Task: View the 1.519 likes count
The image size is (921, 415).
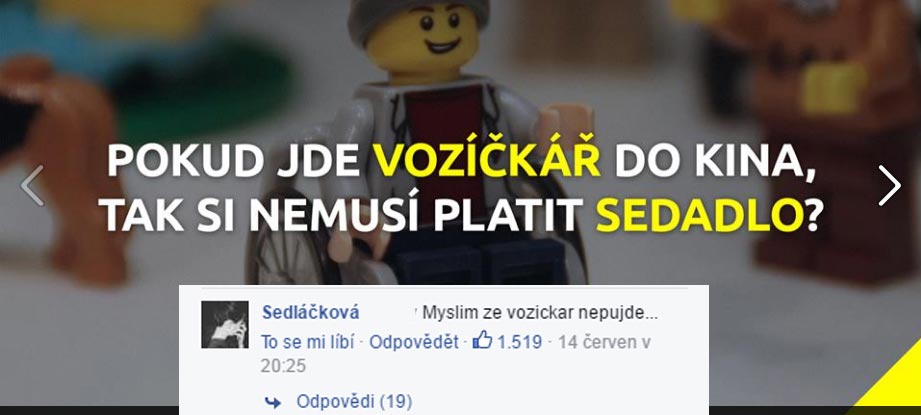Action: 519,342
